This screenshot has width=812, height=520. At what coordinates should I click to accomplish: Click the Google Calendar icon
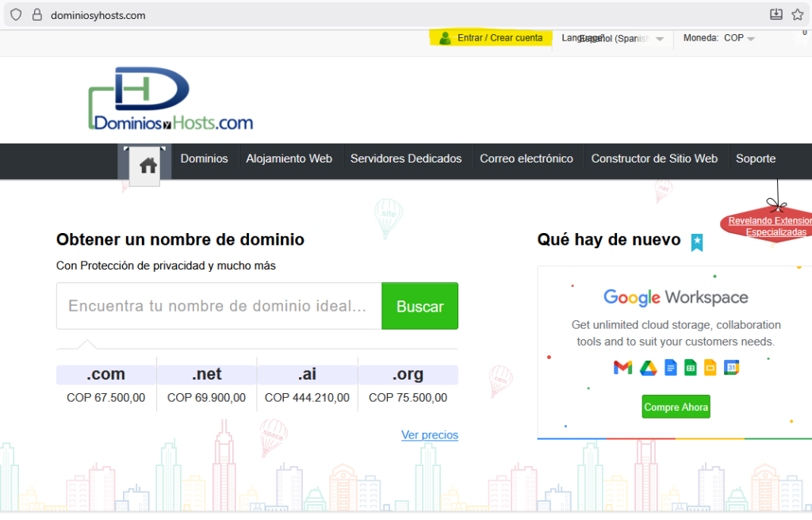(730, 367)
